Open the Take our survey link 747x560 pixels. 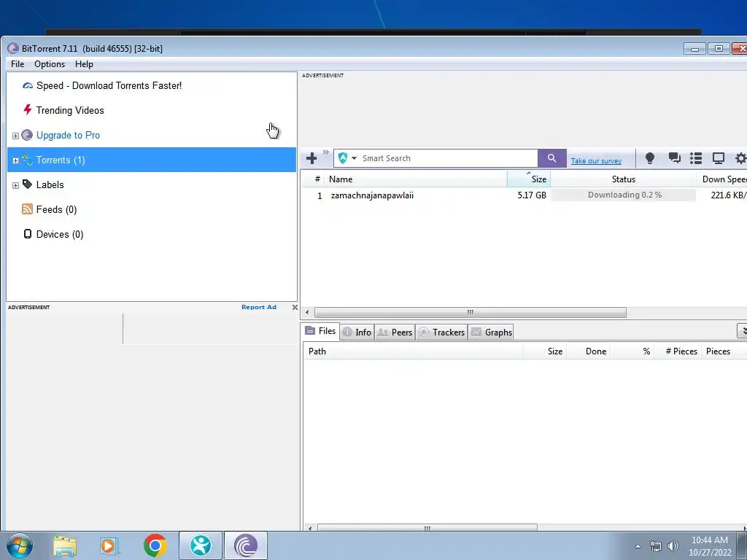point(596,161)
